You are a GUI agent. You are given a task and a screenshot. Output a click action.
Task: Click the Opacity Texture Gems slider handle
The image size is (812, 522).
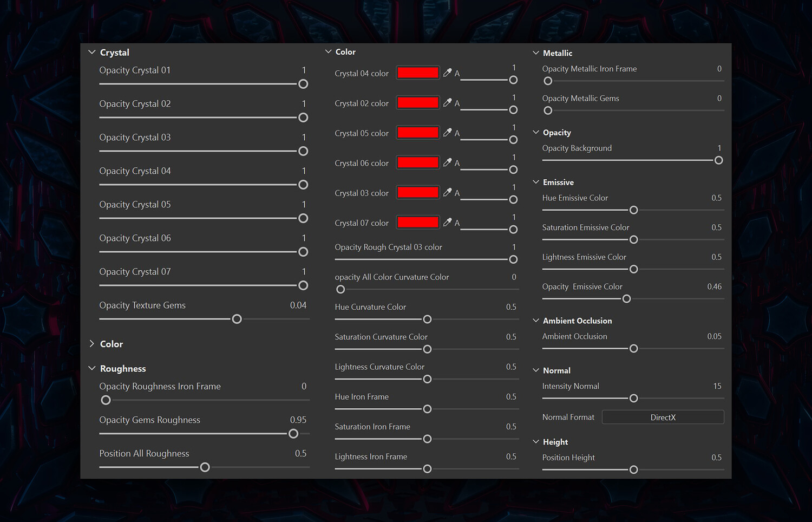pyautogui.click(x=237, y=319)
